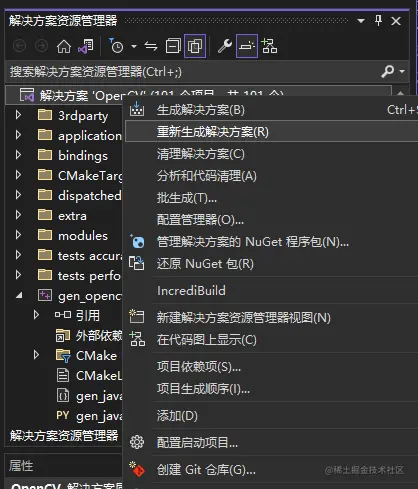Screen dimensions: 418x489
Task: Click the Collapse All icon
Action: (x=173, y=46)
